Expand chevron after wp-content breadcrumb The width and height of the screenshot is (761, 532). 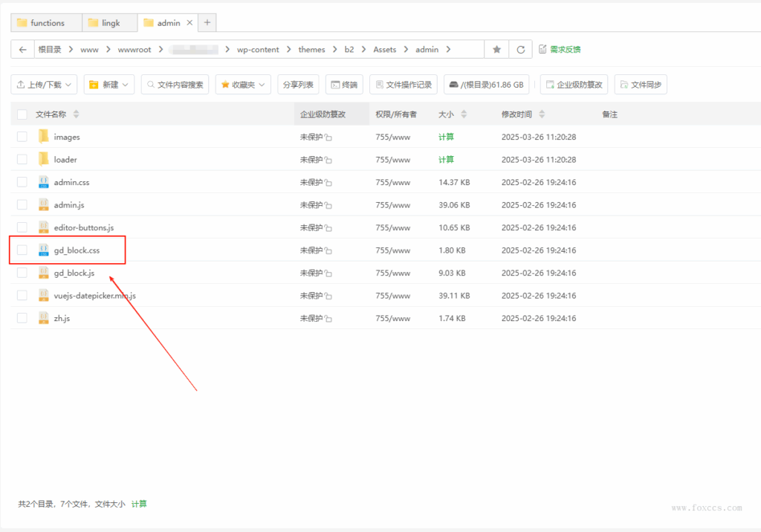pos(289,50)
